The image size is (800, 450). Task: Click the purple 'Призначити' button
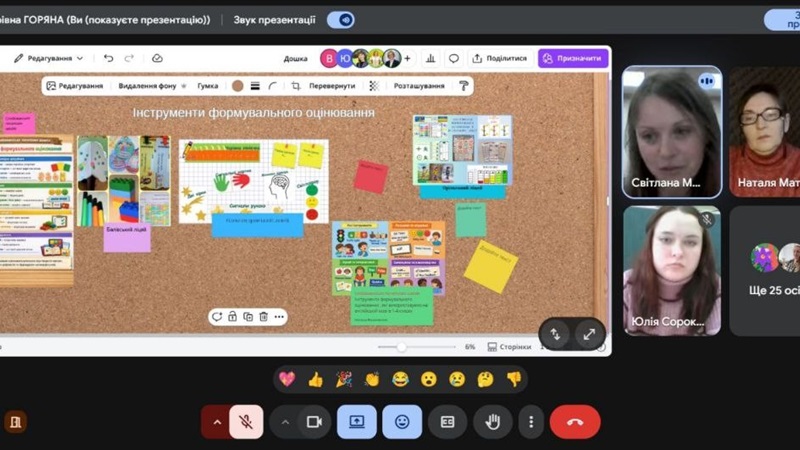pos(573,58)
